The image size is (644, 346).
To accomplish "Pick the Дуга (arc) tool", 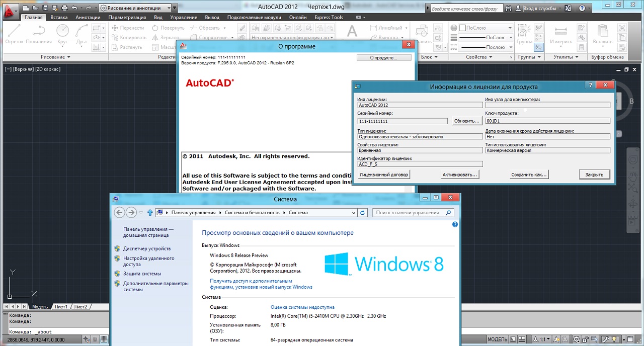I will (x=81, y=34).
